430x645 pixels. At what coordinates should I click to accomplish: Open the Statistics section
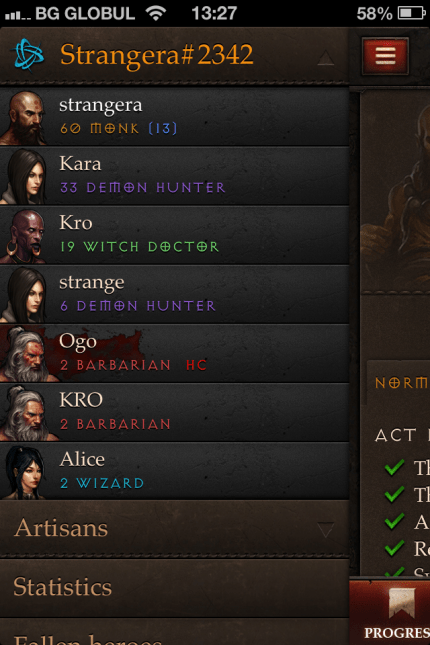pyautogui.click(x=174, y=587)
